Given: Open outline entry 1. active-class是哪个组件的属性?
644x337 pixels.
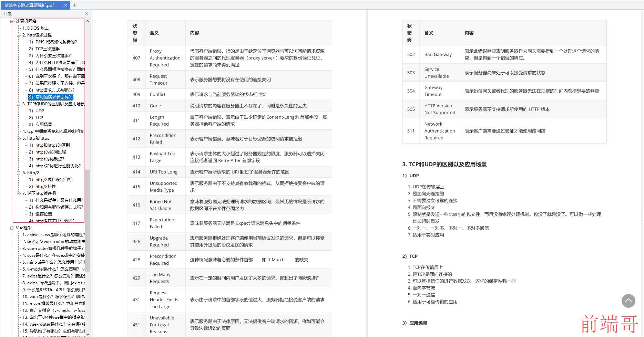Looking at the screenshot, I should 53,235.
